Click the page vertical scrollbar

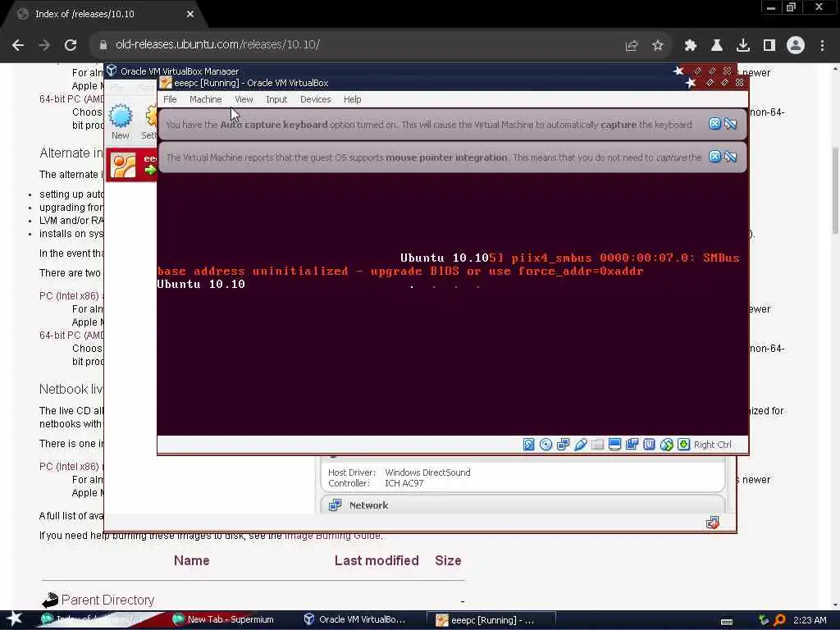pos(835,190)
